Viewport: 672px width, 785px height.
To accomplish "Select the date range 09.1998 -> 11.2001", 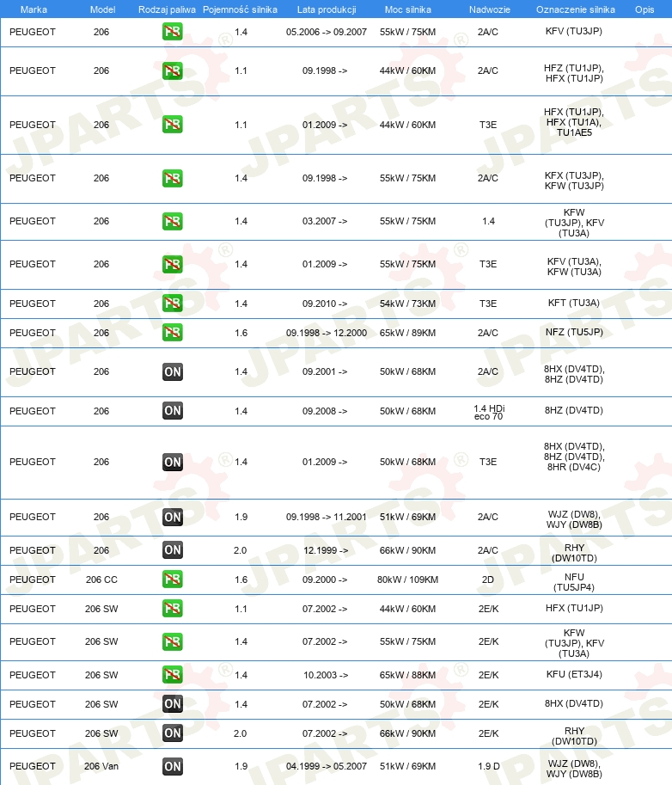I will (327, 517).
